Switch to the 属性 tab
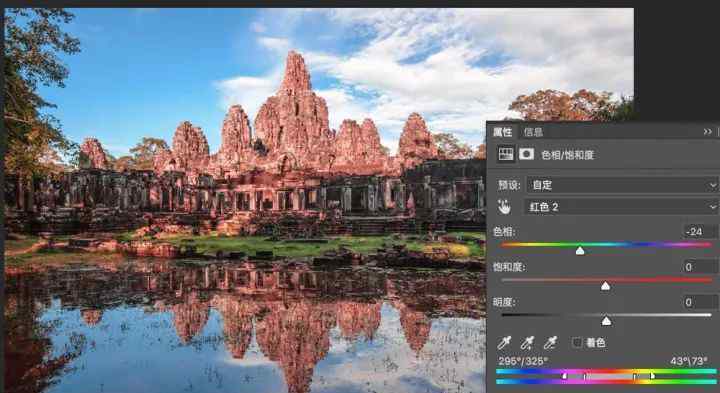 (x=502, y=132)
